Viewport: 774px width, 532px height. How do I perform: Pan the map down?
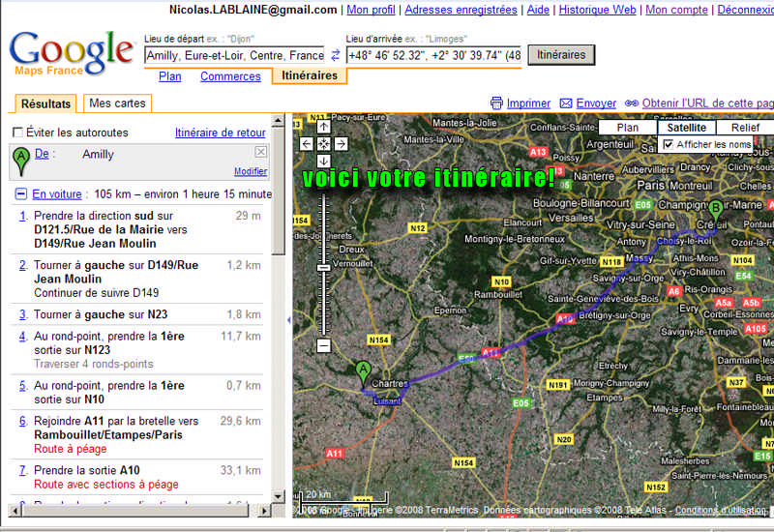(324, 161)
